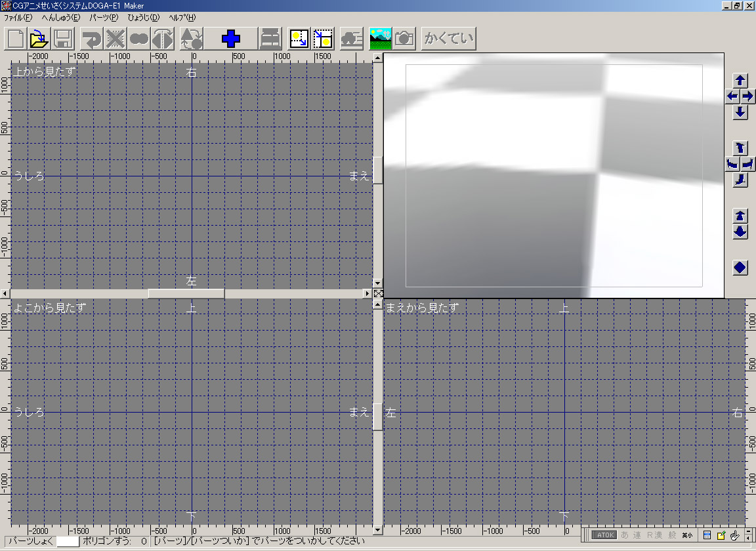
Task: Click the camera snapshot icon
Action: [x=404, y=39]
